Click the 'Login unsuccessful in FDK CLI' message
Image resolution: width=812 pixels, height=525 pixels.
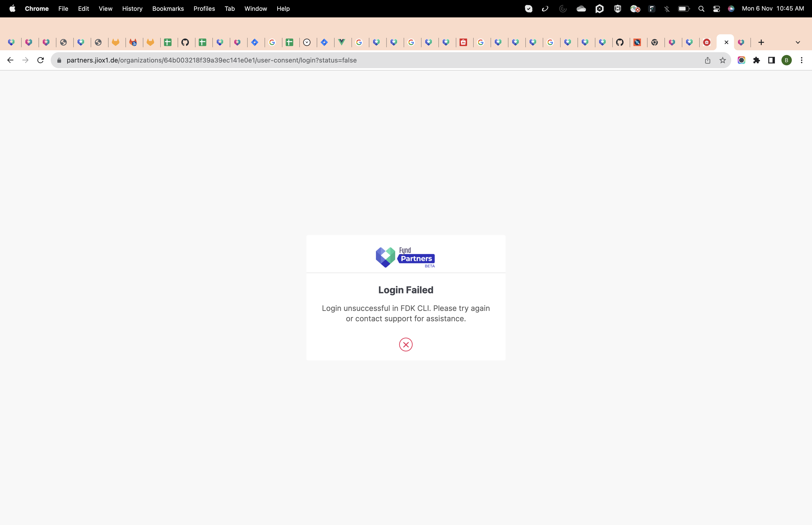tap(406, 313)
